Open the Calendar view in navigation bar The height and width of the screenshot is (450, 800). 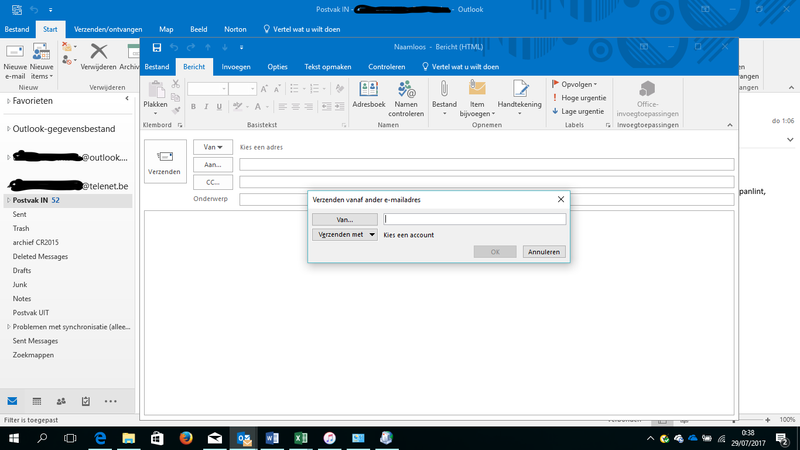[37, 402]
